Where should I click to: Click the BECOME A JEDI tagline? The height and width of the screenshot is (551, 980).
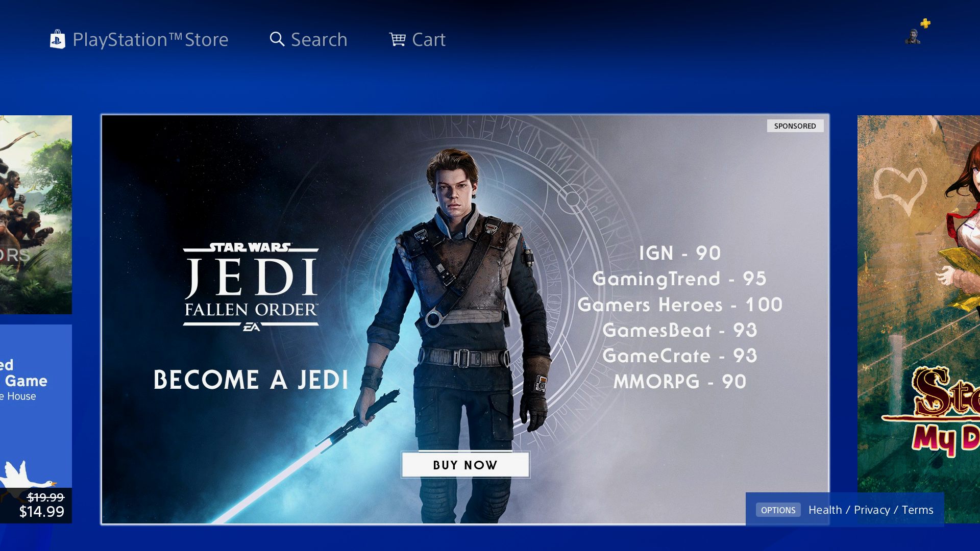coord(251,380)
